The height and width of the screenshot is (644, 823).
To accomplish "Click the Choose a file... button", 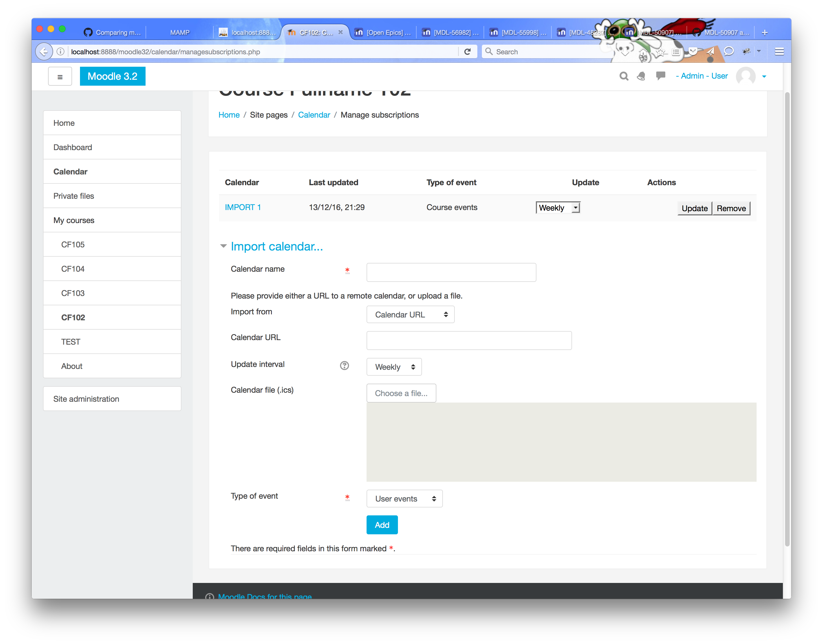I will click(401, 393).
